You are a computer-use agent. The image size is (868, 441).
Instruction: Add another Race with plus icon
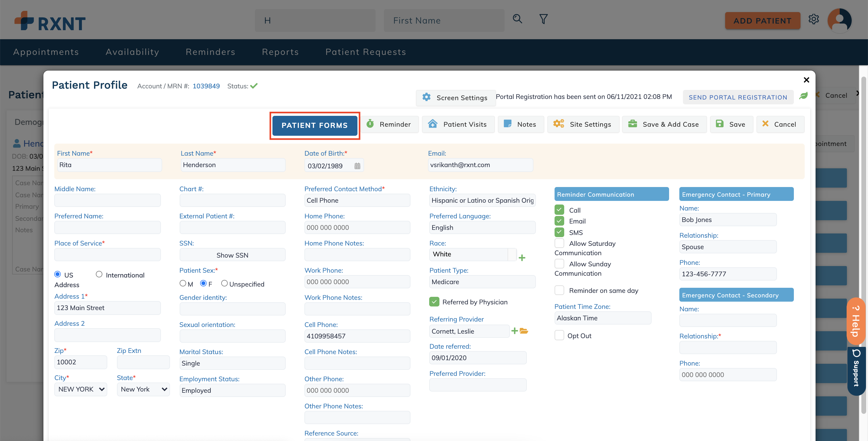pos(522,258)
